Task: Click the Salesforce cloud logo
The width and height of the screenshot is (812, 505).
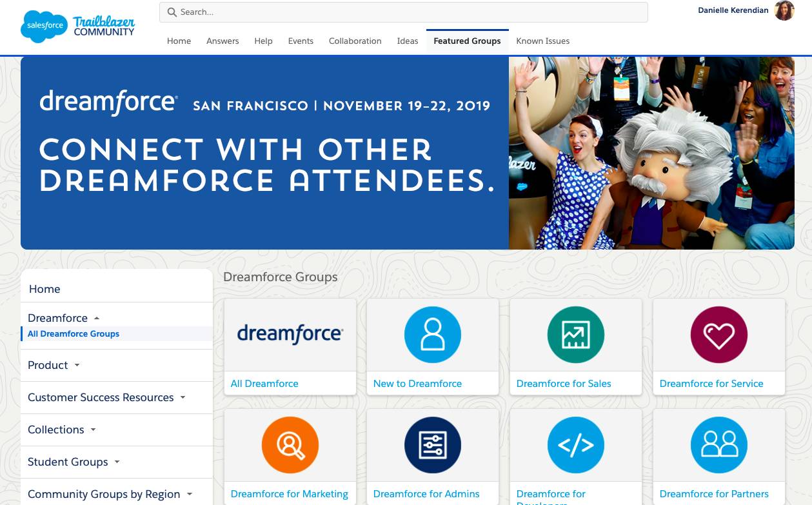Action: pyautogui.click(x=44, y=26)
